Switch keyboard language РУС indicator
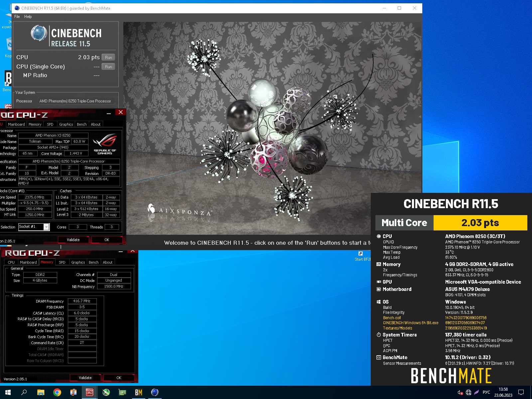The image size is (532, 399). tap(486, 392)
